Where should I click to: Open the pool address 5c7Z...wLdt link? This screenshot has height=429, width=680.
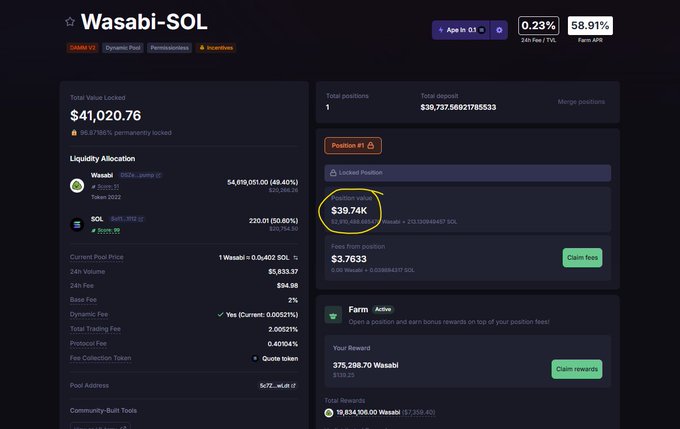pos(278,385)
